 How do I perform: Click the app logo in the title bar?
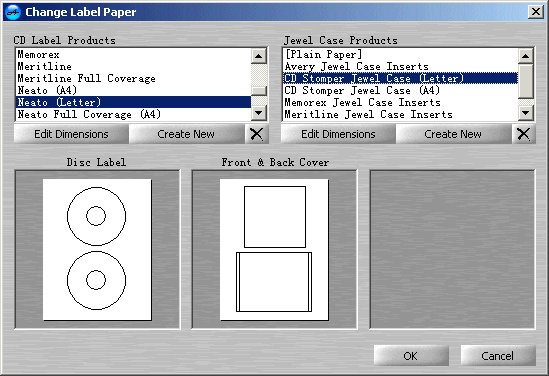pos(13,12)
